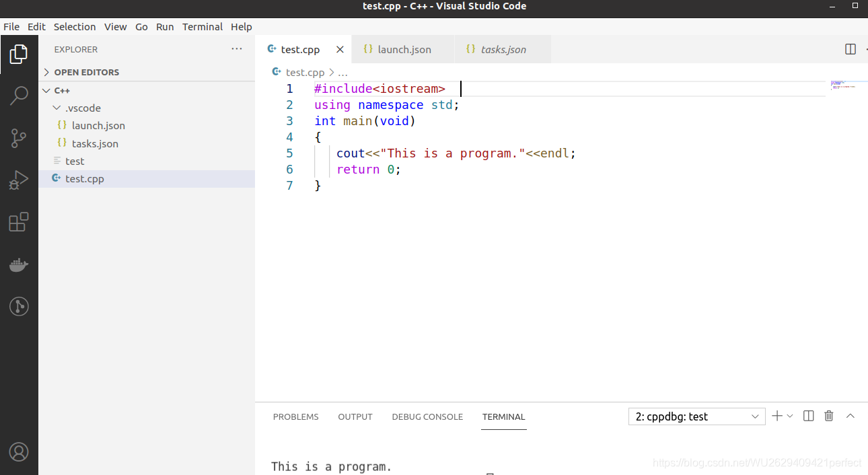The image size is (868, 475).
Task: Click the EXPLORER panel title
Action: [76, 49]
